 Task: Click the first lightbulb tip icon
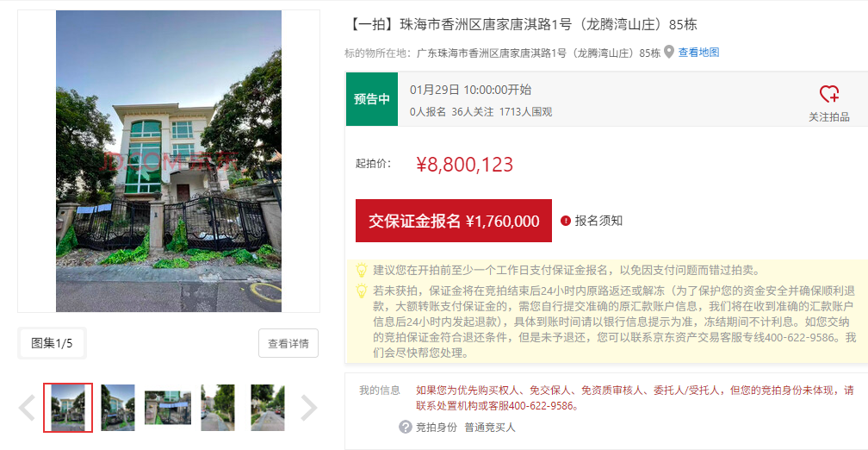pos(362,271)
